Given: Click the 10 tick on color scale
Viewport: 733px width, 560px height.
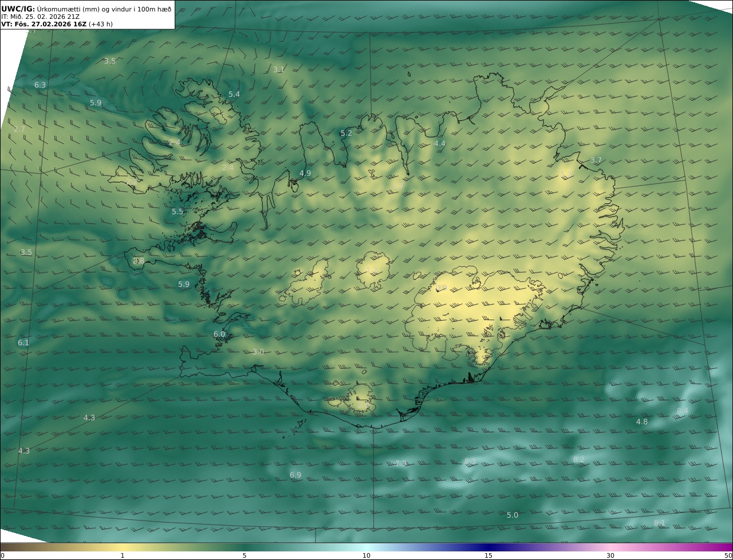Looking at the screenshot, I should 366,555.
